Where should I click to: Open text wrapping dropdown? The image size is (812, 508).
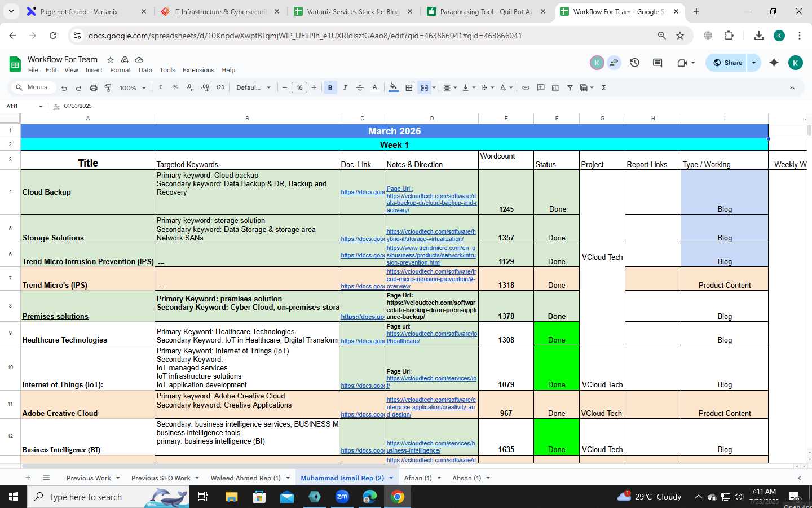coord(487,87)
